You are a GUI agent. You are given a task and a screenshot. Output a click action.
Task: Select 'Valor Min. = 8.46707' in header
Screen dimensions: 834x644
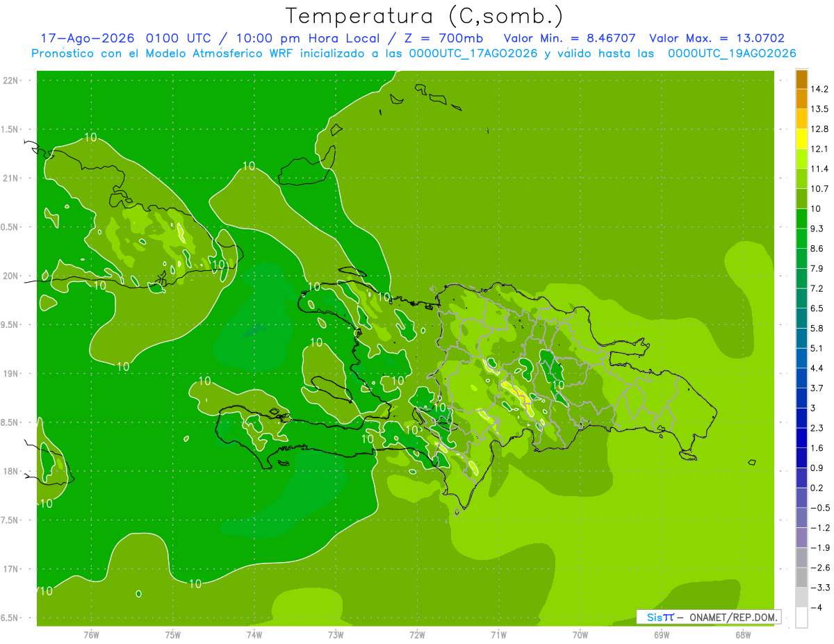point(569,38)
